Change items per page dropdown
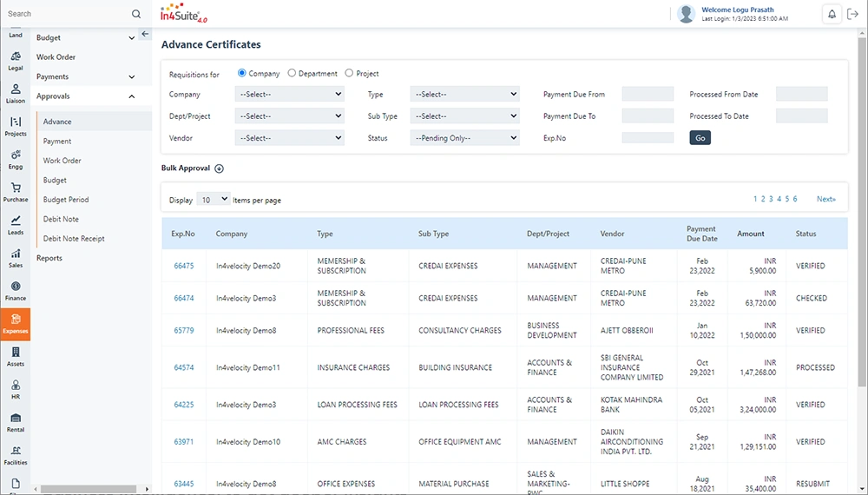Image resolution: width=868 pixels, height=495 pixels. (214, 200)
